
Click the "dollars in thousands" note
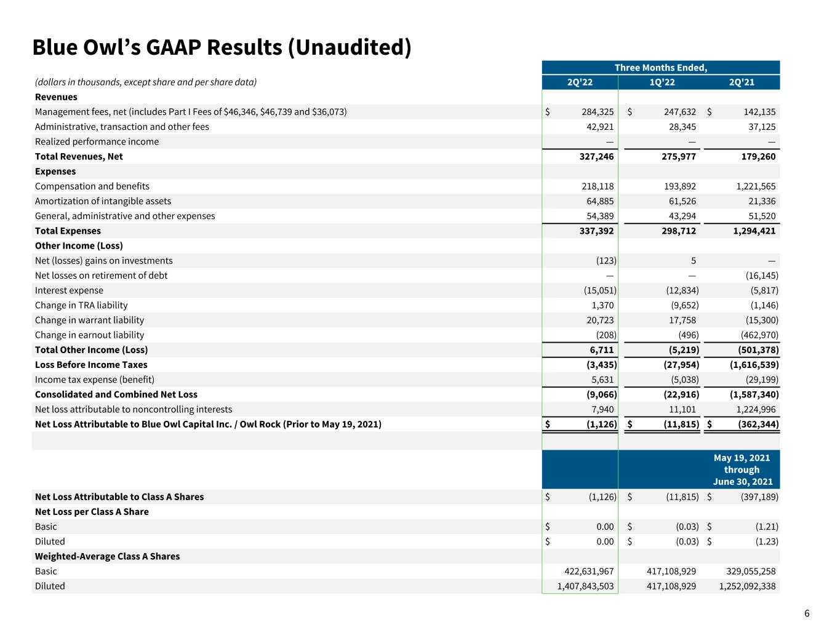146,82
